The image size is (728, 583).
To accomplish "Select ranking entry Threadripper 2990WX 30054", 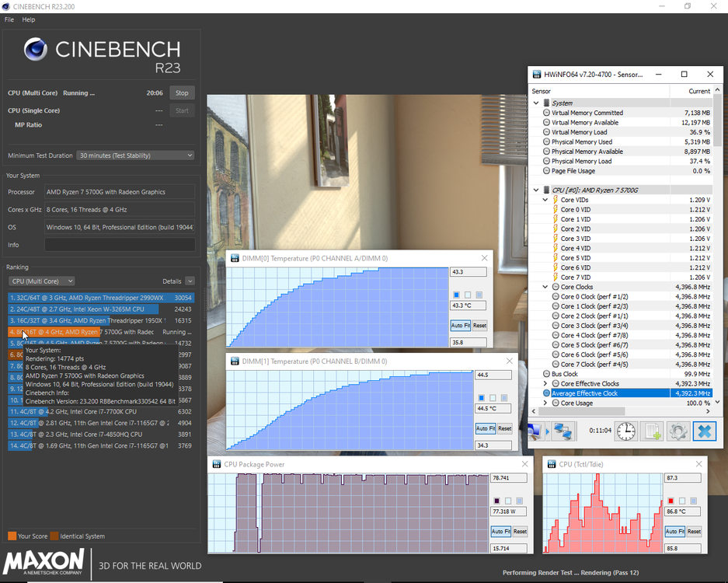I will 101,298.
